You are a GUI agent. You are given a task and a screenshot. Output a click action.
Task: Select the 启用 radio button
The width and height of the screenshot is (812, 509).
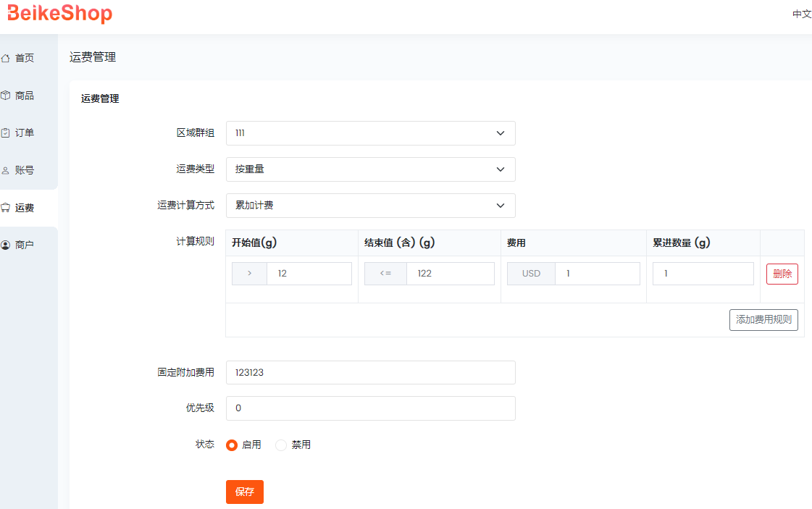tap(232, 445)
